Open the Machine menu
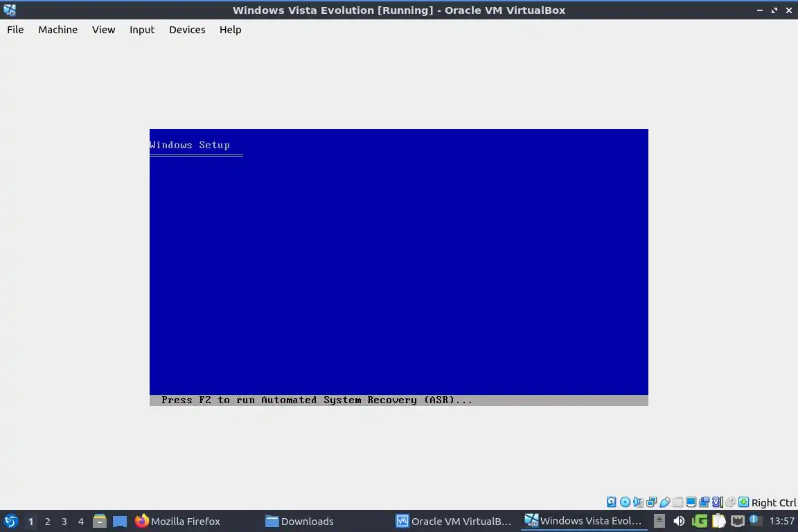Image resolution: width=798 pixels, height=532 pixels. coord(58,30)
